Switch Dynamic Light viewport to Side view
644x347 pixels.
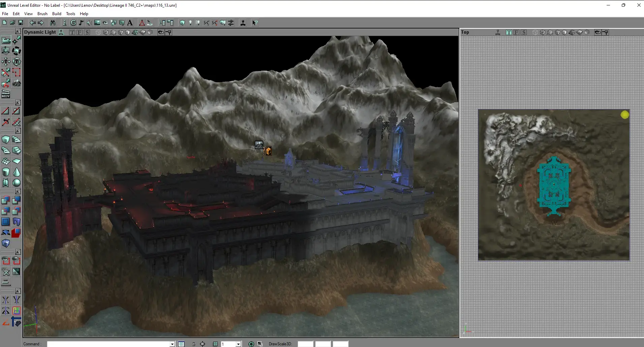pos(87,32)
